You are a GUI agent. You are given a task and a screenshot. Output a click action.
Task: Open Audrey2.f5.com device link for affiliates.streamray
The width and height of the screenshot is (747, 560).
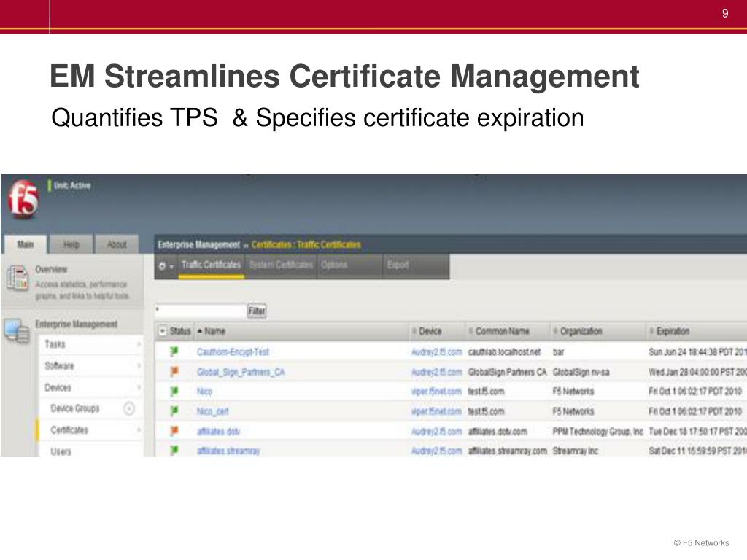click(437, 451)
